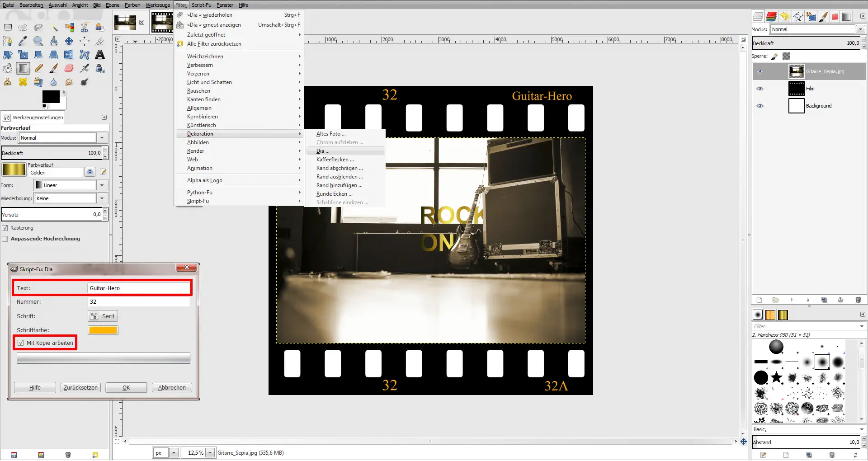
Task: Select the Color Picker eyedropper tool
Action: click(x=23, y=41)
